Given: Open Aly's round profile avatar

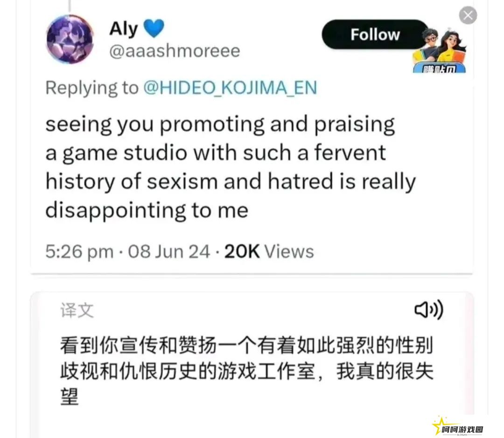Looking at the screenshot, I should (70, 39).
